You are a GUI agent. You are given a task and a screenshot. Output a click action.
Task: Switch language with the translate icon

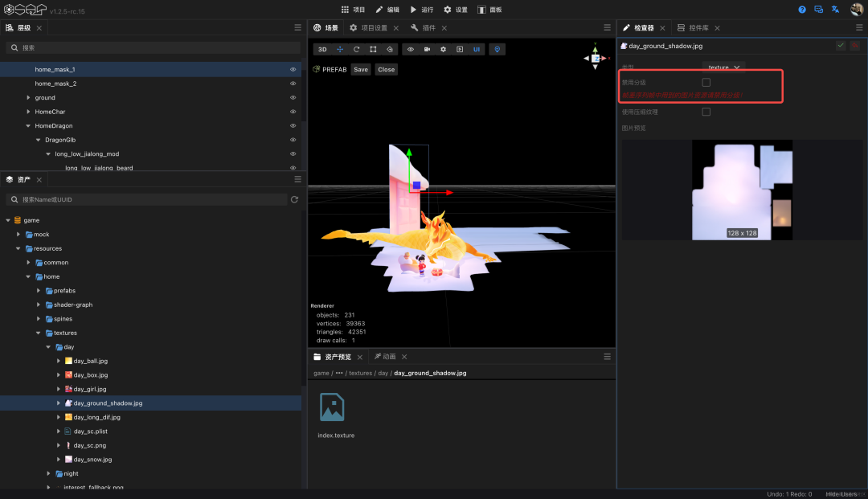835,10
